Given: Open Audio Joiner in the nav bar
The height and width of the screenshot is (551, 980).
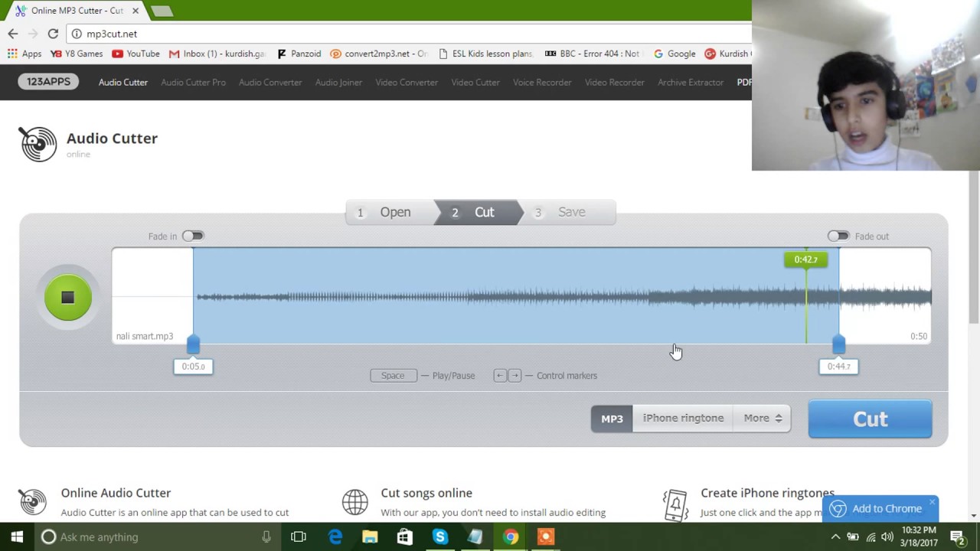Looking at the screenshot, I should click(x=338, y=83).
